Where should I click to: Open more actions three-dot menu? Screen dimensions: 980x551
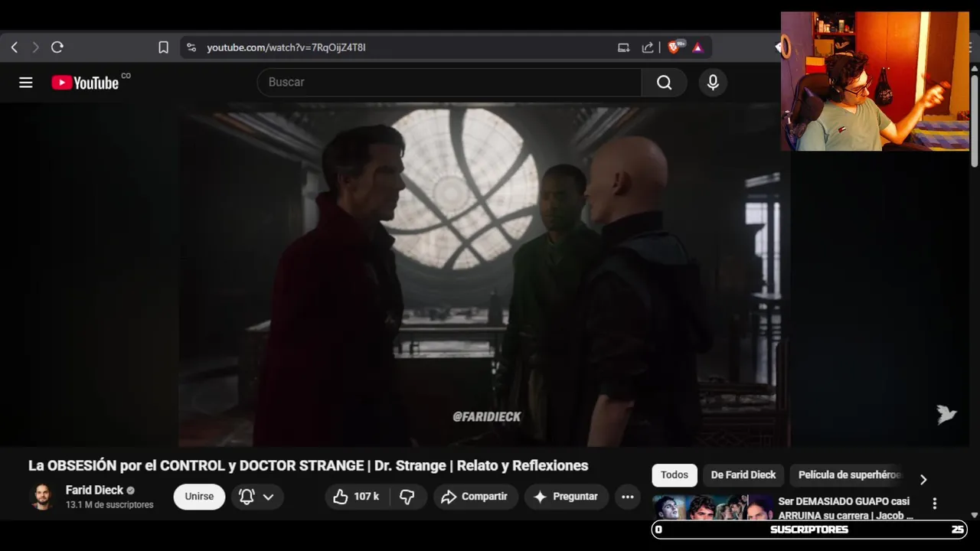(628, 497)
